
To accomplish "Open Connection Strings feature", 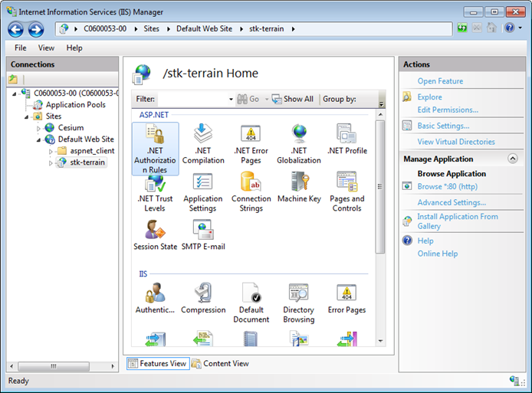I will tap(251, 192).
